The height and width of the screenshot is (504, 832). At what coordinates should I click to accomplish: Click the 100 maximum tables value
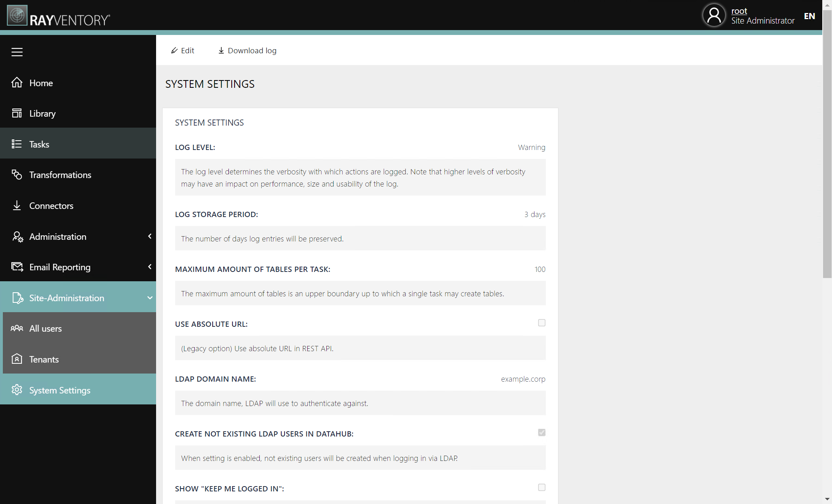(x=540, y=269)
